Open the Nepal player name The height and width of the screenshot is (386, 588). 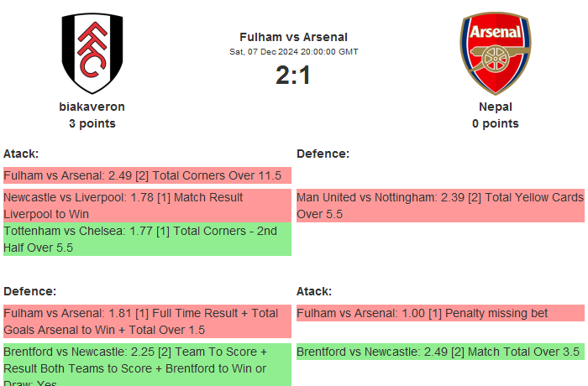[x=495, y=107]
